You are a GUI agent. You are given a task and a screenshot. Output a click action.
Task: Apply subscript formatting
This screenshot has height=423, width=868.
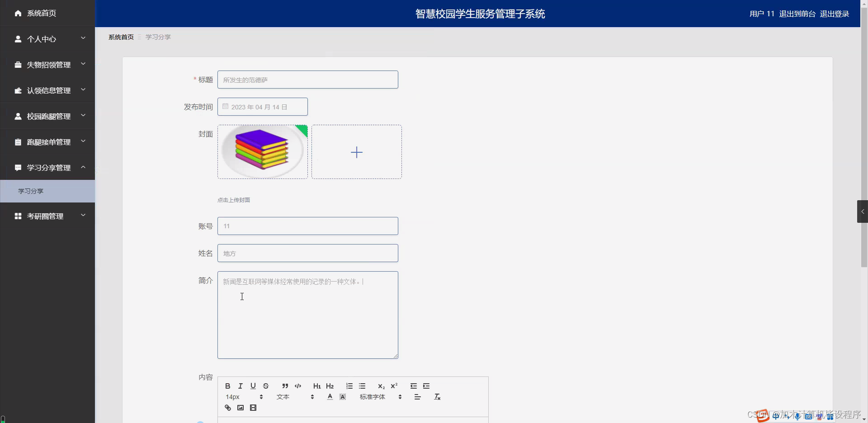coord(381,386)
